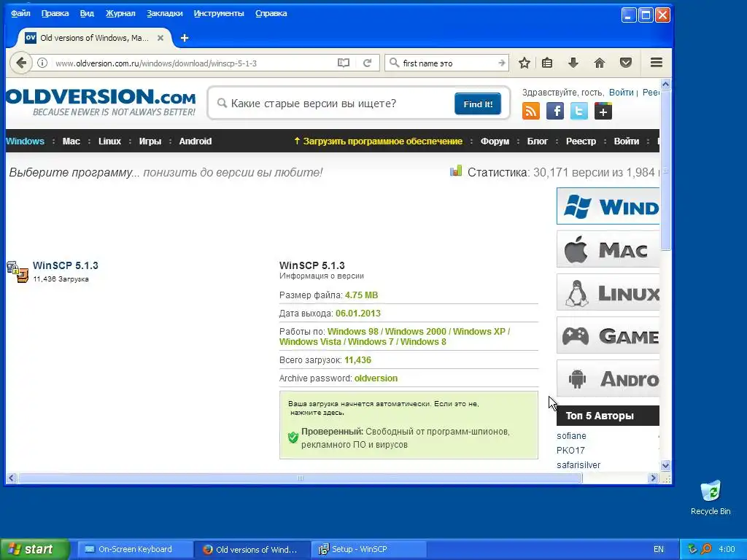Toggle reader view icon in address bar

pos(343,63)
